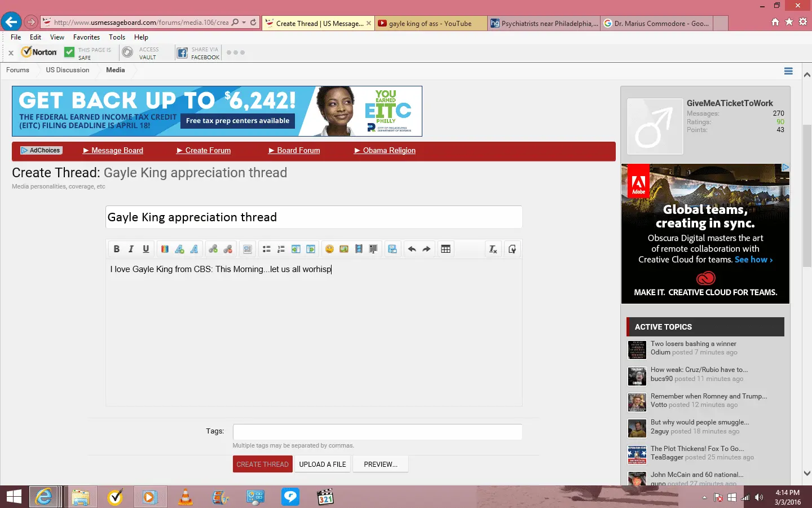This screenshot has height=508, width=812.
Task: Click the save draft floppy icon
Action: [x=392, y=249]
